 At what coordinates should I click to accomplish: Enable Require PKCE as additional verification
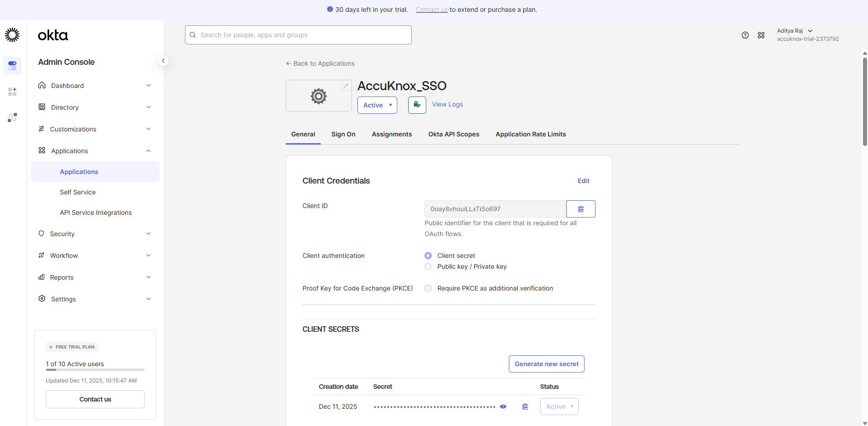click(428, 288)
